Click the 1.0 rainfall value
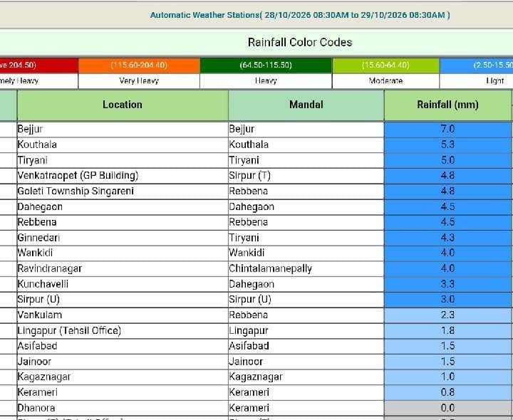The image size is (513, 420). pos(447,377)
